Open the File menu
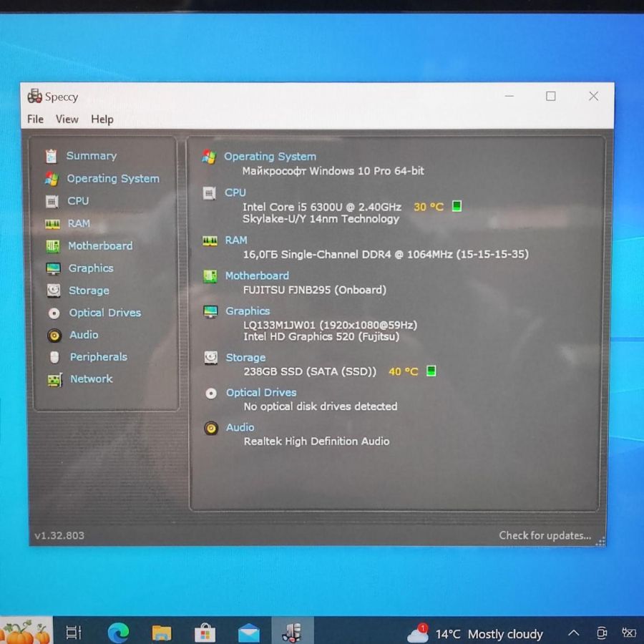The width and height of the screenshot is (644, 644). tap(35, 119)
